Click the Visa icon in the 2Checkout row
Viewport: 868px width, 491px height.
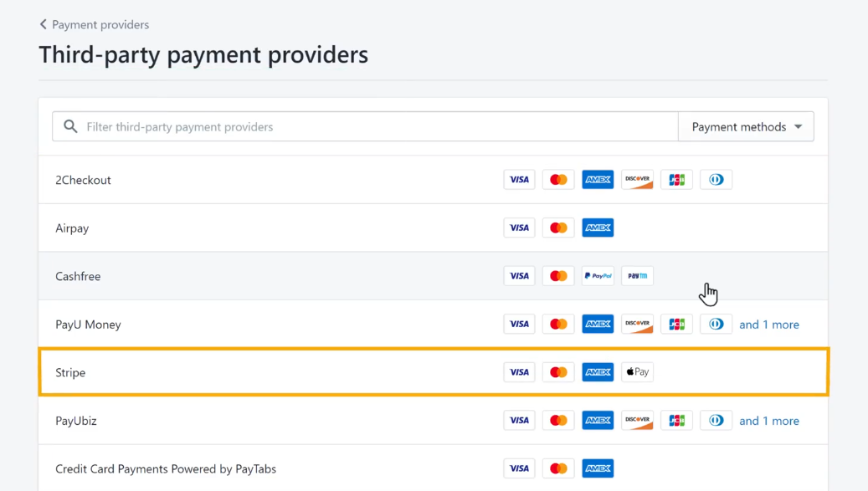(x=519, y=180)
